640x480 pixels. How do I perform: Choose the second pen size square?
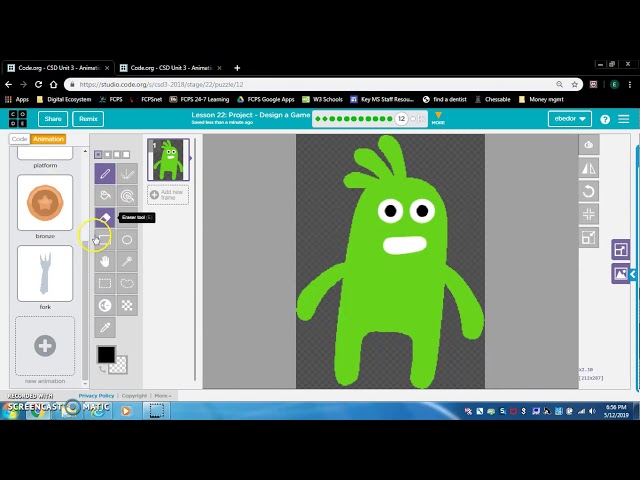[107, 155]
